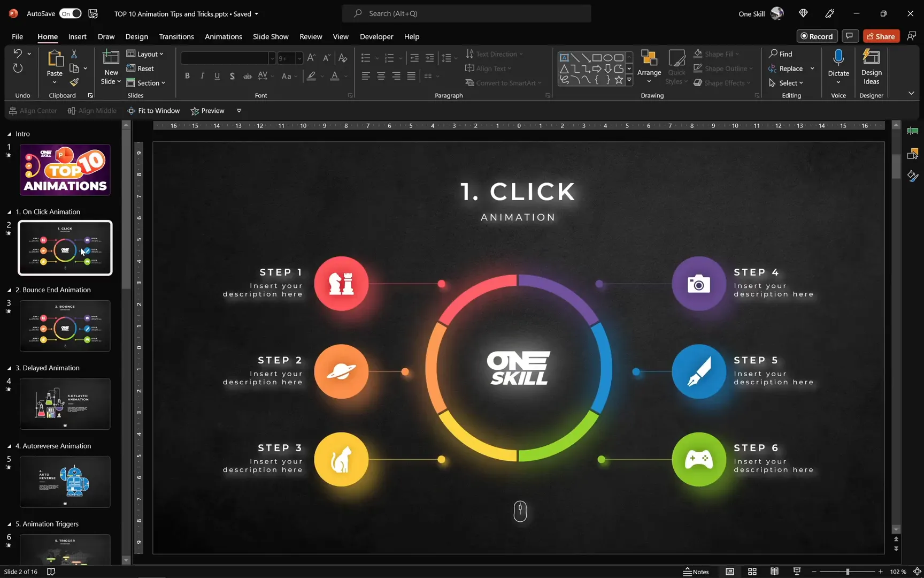Toggle Underline formatting

pyautogui.click(x=217, y=76)
